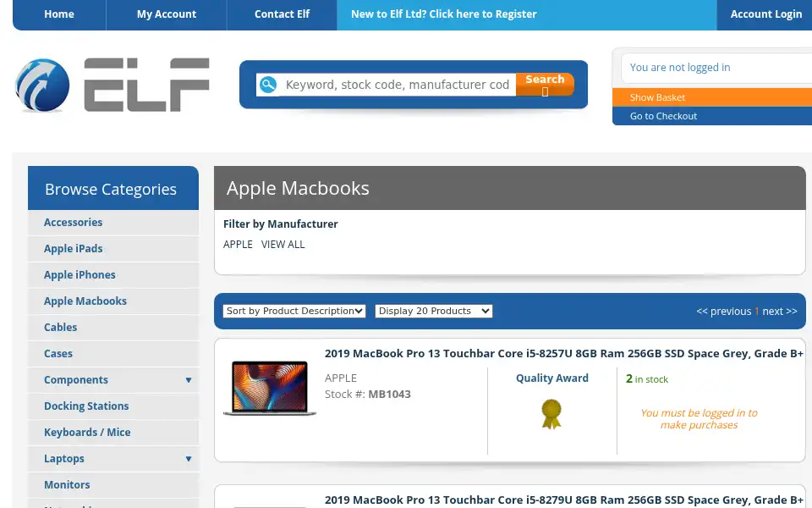Click the Show Basket button
The width and height of the screenshot is (812, 508).
712,97
